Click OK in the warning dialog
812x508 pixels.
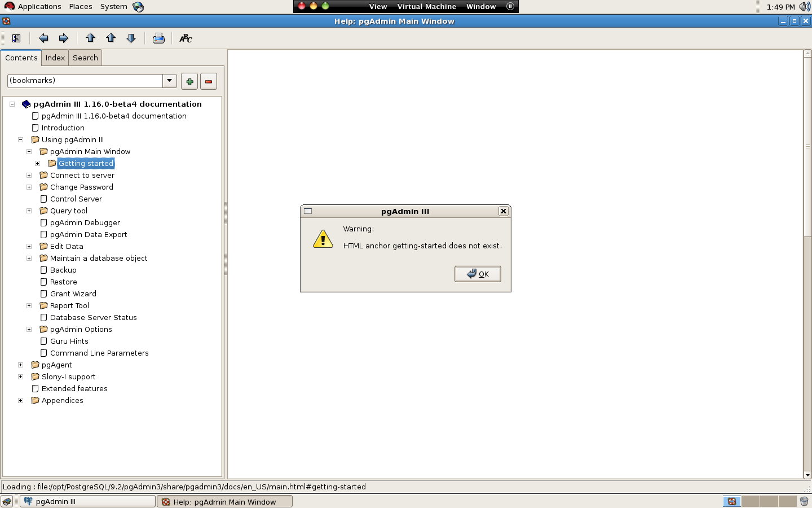click(478, 274)
